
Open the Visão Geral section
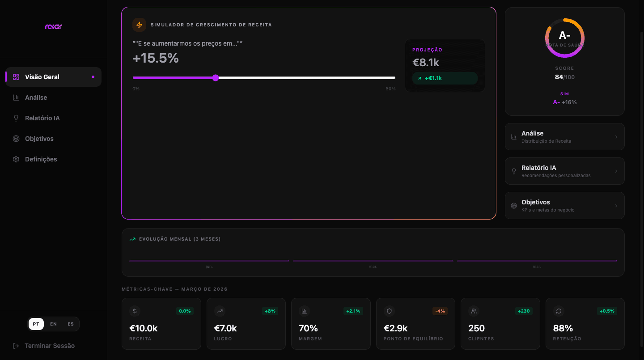[x=42, y=77]
